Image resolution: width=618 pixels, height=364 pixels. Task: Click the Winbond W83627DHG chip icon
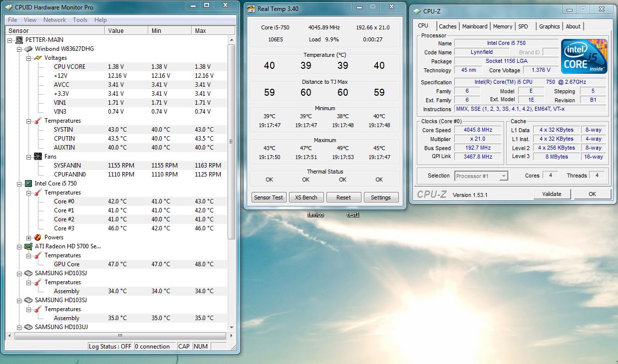[28, 49]
